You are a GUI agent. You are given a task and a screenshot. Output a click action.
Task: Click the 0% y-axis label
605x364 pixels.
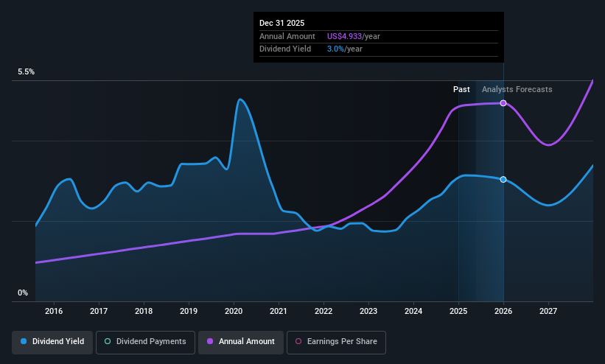tap(23, 293)
